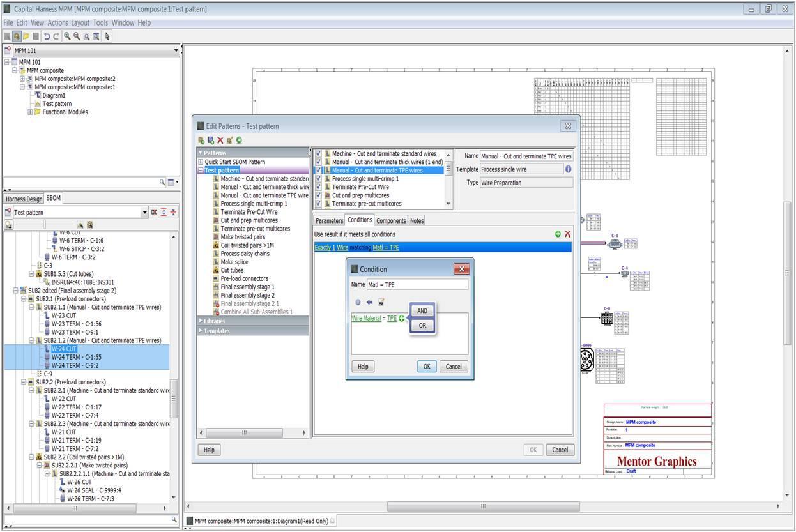Select the pointer arrow tool

pos(107,36)
